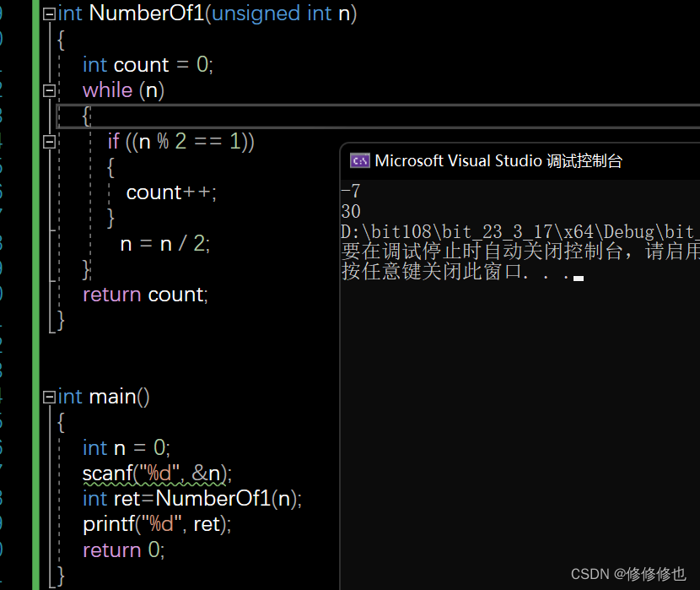
Task: Collapse the while (n) loop block
Action: 49,90
